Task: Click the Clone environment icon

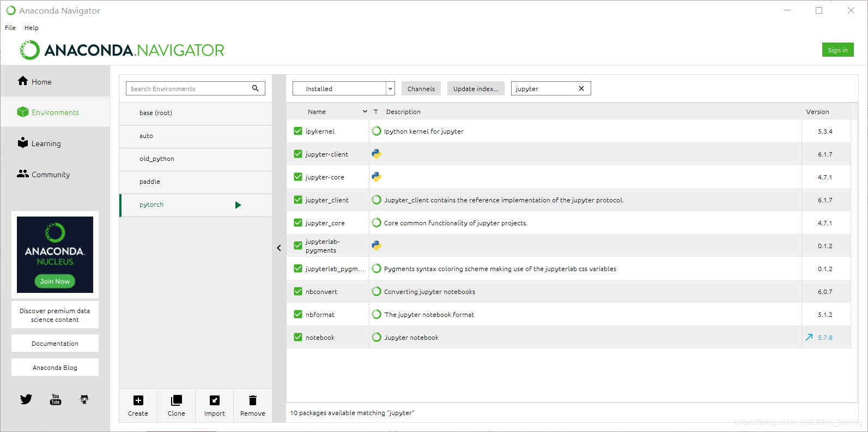Action: tap(176, 400)
